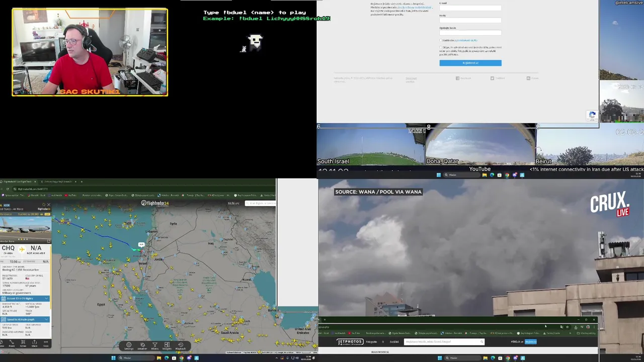Open Sociální menu in JetPhotos header
Screen dimensions: 644x362
point(394,342)
